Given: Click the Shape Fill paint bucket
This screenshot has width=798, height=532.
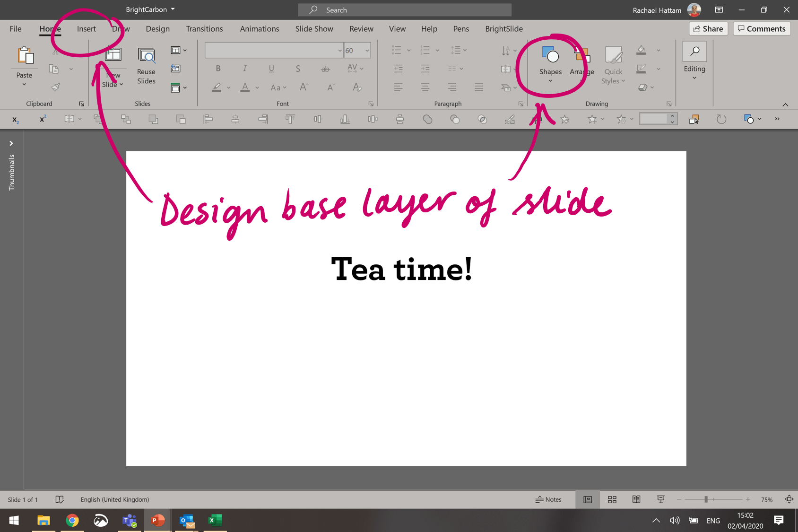Looking at the screenshot, I should click(x=642, y=50).
